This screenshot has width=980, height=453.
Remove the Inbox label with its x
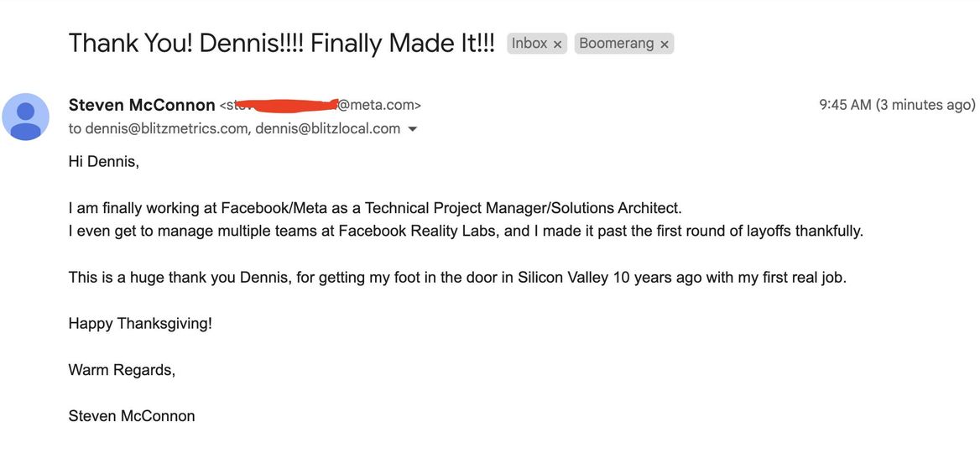557,44
